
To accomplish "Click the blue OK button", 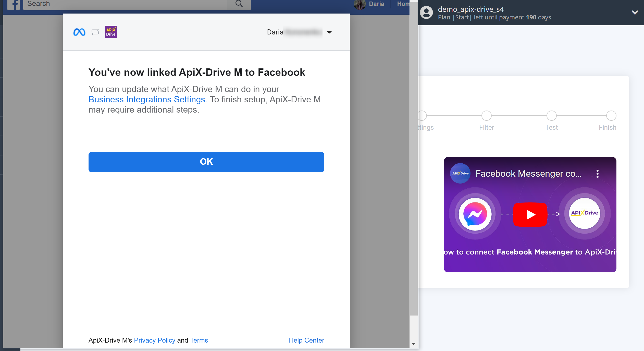I will tap(206, 162).
